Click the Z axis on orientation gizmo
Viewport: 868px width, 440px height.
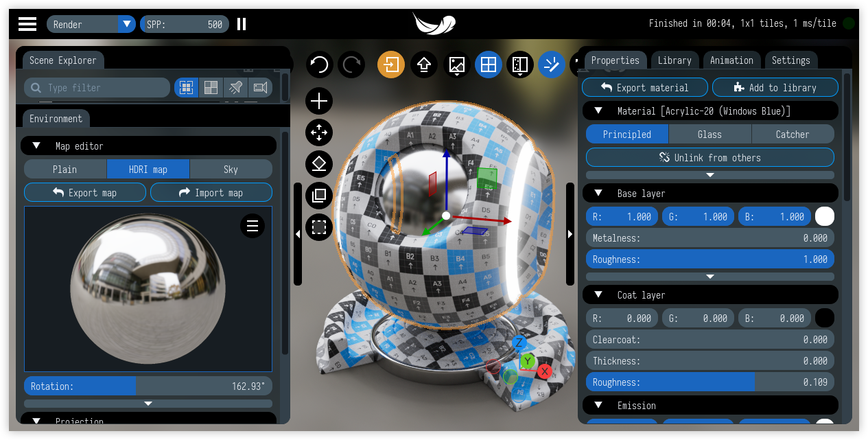point(519,343)
